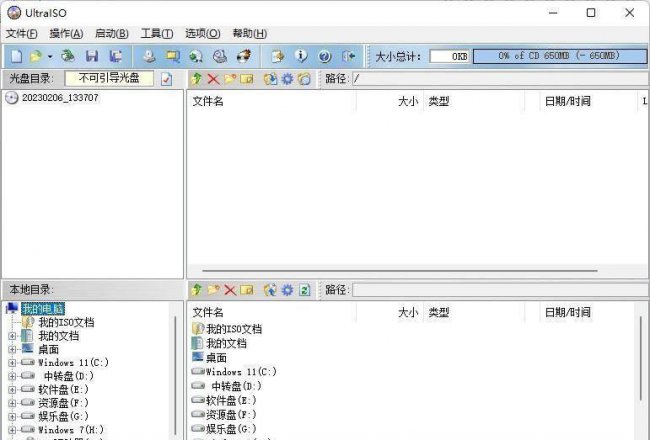650x440 pixels.
Task: Click the Compress ISO disc icon
Action: coord(196,56)
